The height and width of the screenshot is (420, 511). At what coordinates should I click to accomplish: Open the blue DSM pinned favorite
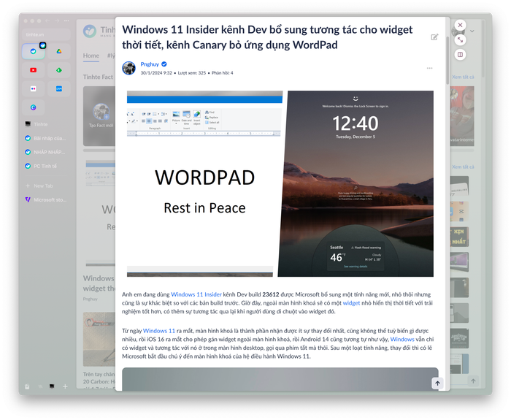(59, 88)
